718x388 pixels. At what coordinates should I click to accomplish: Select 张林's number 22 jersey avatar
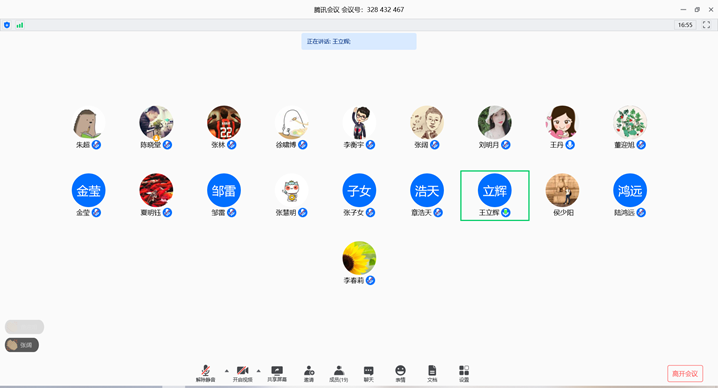click(224, 122)
